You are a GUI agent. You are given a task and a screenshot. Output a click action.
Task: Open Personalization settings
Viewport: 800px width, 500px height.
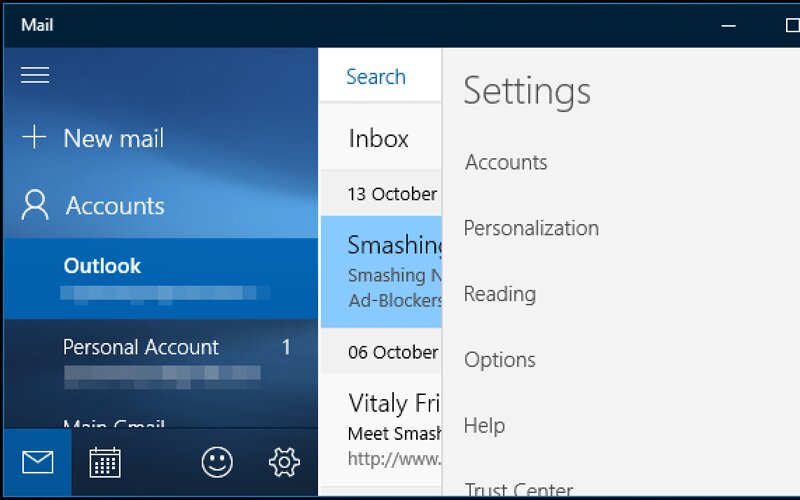click(x=531, y=228)
